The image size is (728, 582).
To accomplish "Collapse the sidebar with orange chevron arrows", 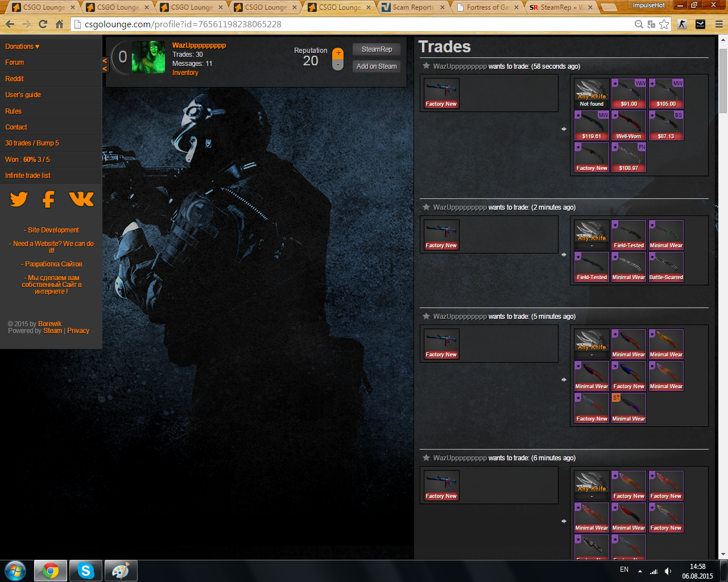I will (105, 64).
